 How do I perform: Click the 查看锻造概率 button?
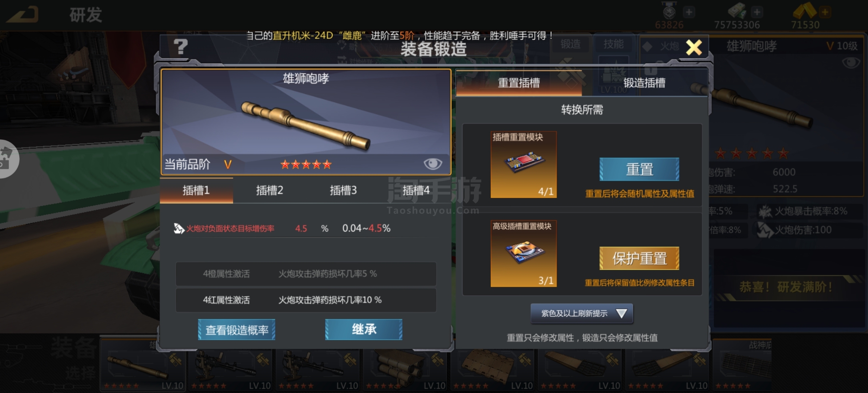pyautogui.click(x=237, y=330)
